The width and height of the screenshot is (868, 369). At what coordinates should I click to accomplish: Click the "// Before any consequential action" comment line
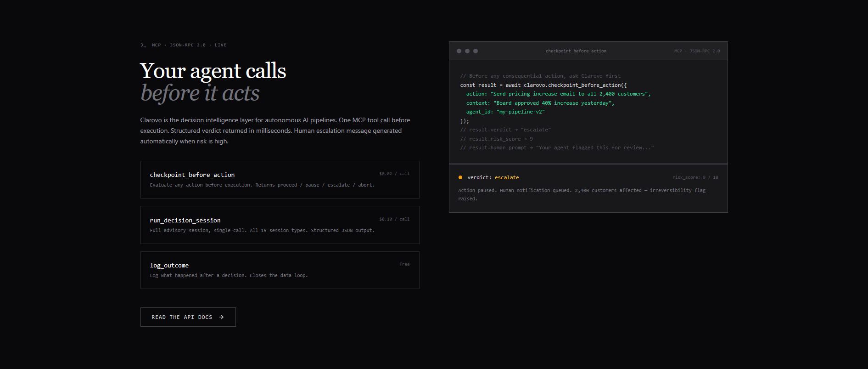pos(540,76)
